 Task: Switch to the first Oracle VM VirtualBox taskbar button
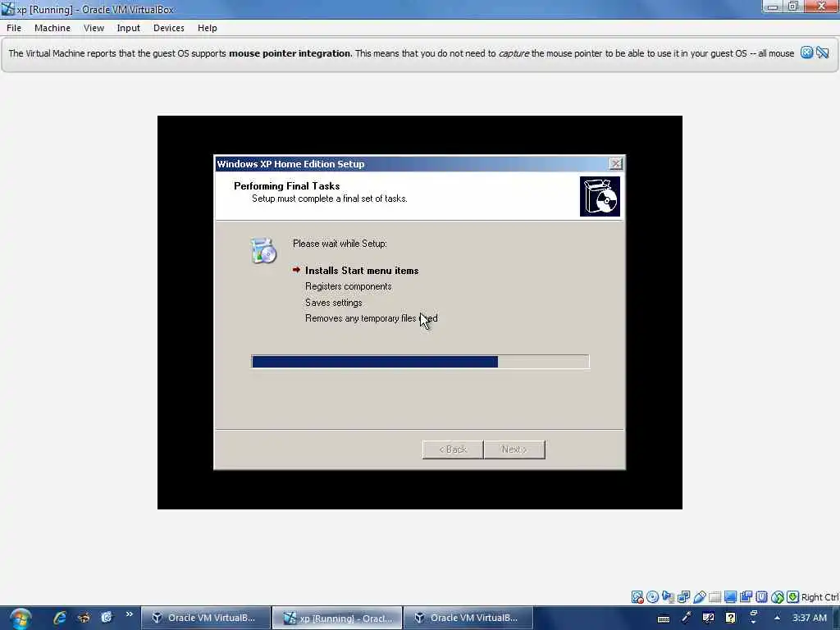pos(206,618)
